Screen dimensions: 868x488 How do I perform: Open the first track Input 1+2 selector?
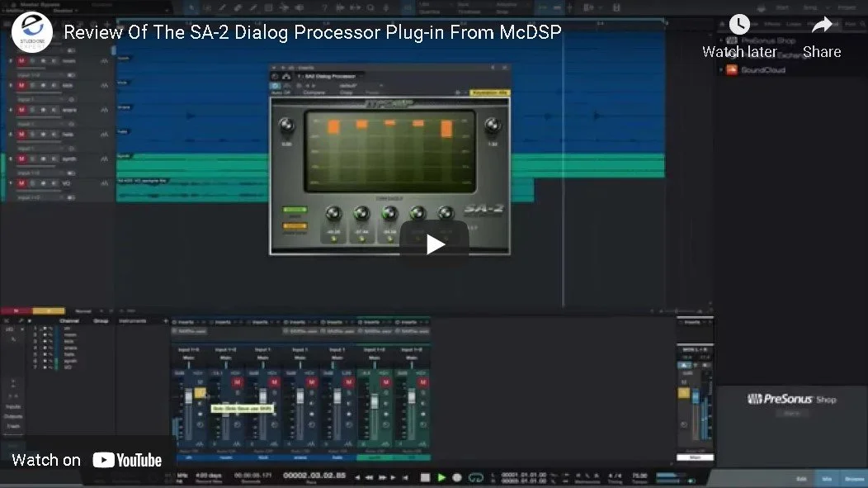point(41,75)
